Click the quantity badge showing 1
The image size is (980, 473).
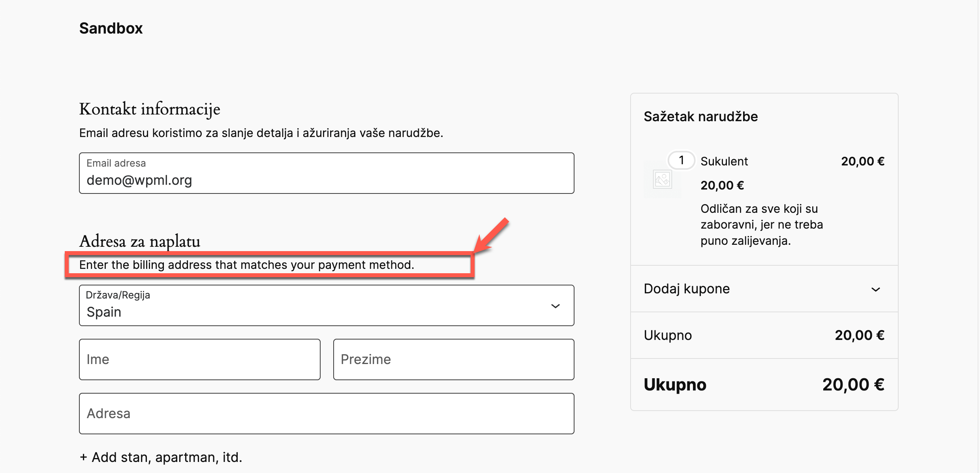[x=681, y=160]
